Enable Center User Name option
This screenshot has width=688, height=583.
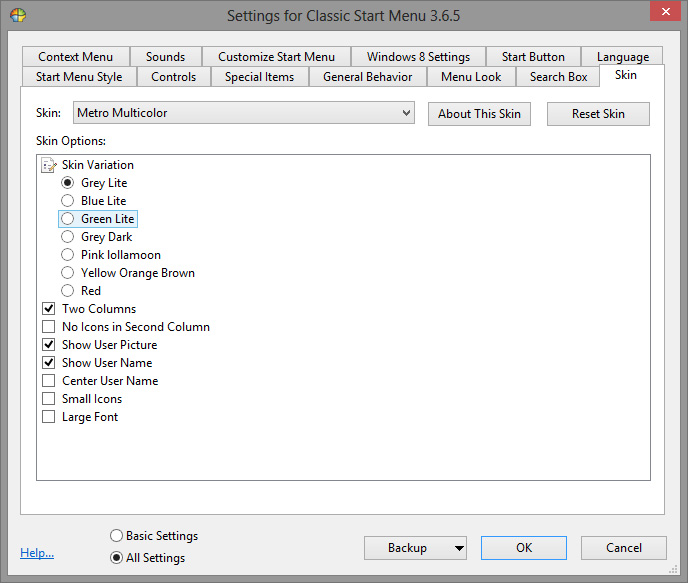[48, 380]
